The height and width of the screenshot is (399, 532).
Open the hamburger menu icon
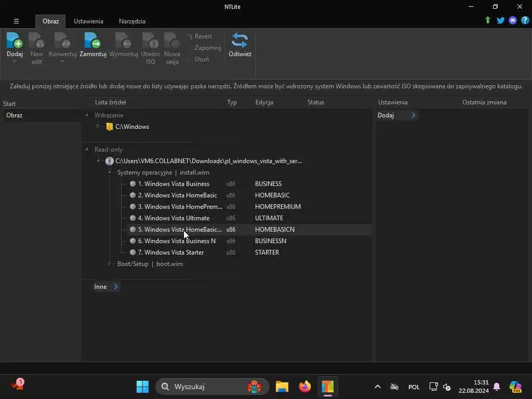16,21
